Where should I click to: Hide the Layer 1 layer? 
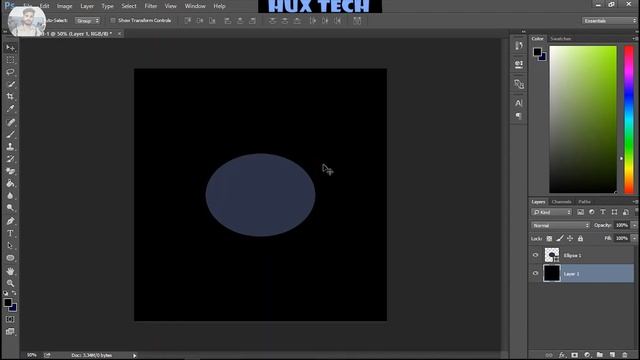tap(536, 273)
